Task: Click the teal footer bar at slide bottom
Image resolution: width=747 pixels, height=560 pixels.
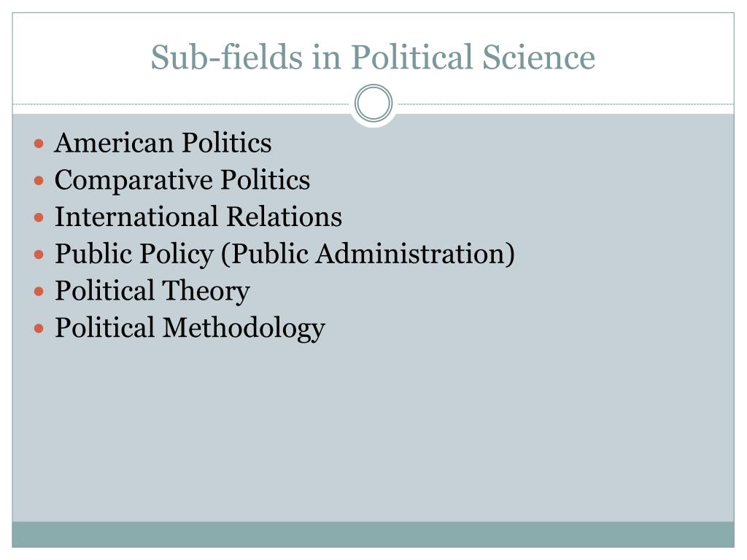Action: tap(373, 534)
